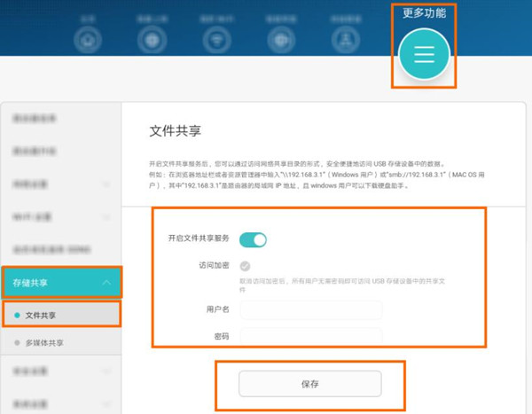The height and width of the screenshot is (414, 532).
Task: Click the gray bullet beside 多媒体共享
Action: [x=17, y=343]
